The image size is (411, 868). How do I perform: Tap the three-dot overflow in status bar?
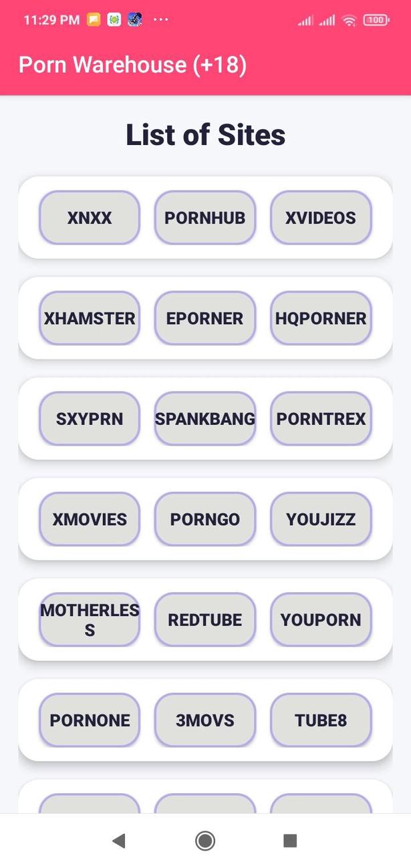click(161, 19)
